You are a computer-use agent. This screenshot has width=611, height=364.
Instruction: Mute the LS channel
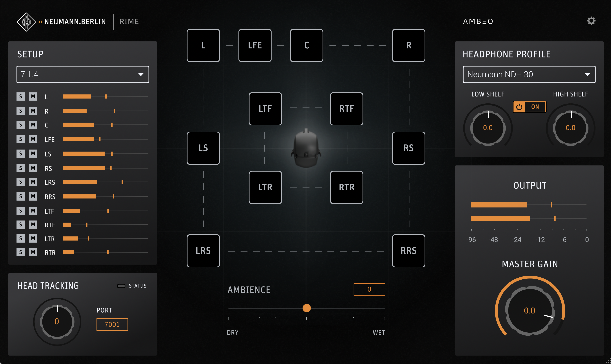(33, 154)
